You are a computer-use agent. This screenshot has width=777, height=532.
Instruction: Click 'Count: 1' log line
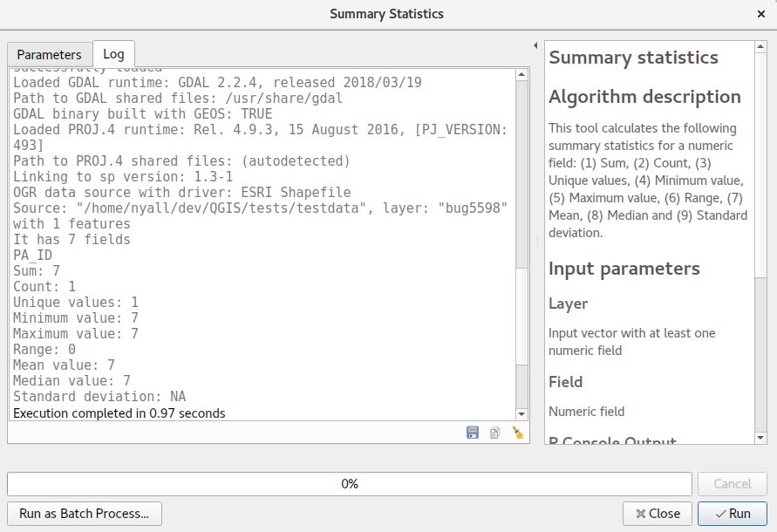pyautogui.click(x=44, y=286)
